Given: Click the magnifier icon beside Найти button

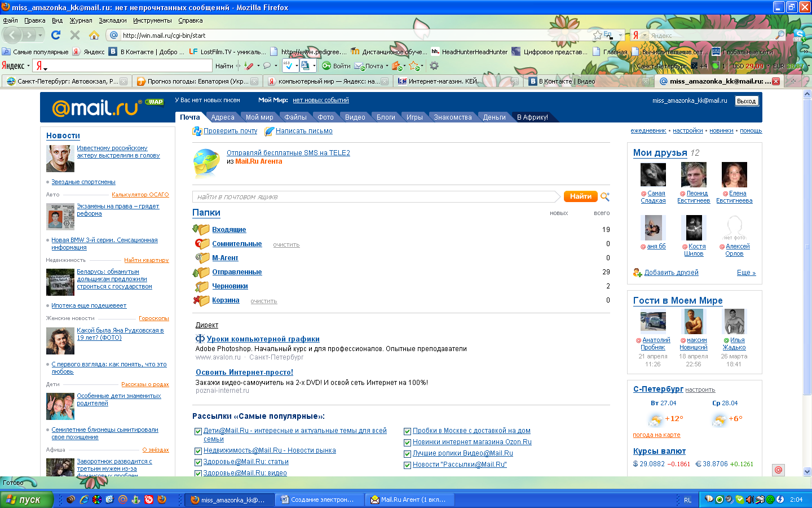Looking at the screenshot, I should point(605,196).
